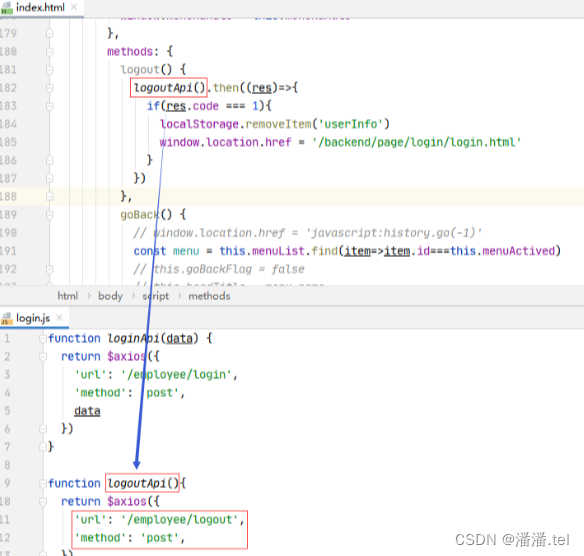Click fold end marker at line 187
Viewport: 584px width, 556px height.
(x=50, y=178)
